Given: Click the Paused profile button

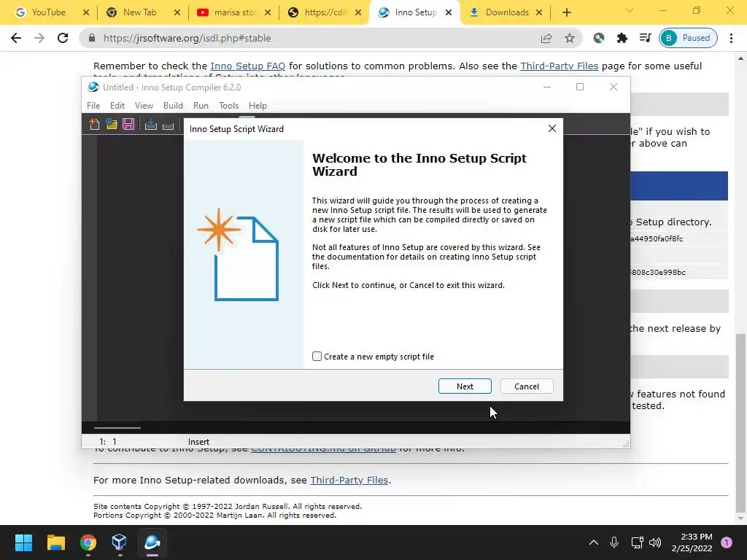Looking at the screenshot, I should 688,38.
